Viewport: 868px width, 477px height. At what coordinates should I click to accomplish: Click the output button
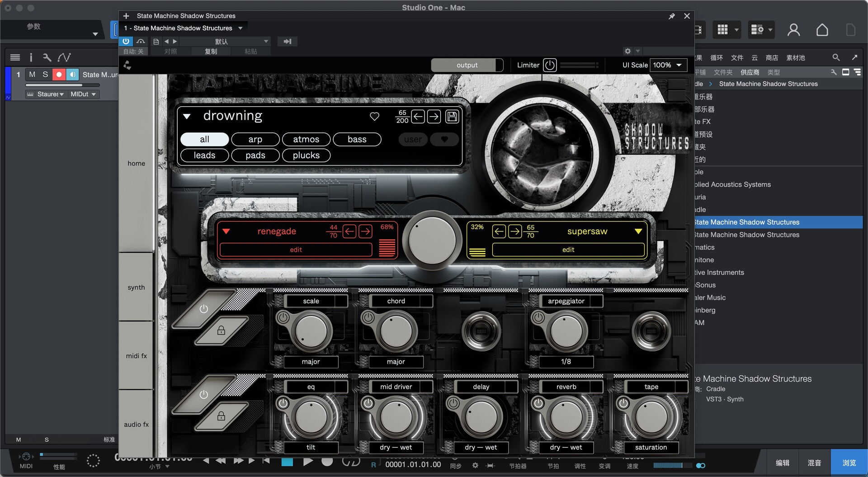[467, 65]
